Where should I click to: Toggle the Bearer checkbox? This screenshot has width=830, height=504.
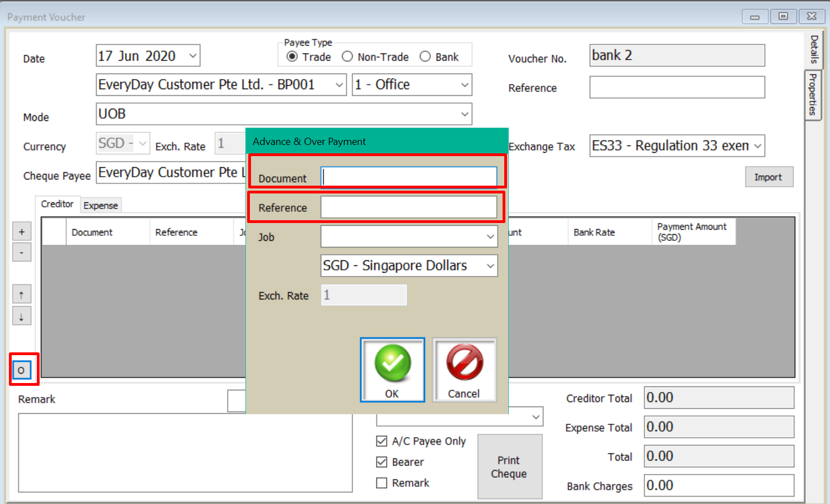point(382,462)
